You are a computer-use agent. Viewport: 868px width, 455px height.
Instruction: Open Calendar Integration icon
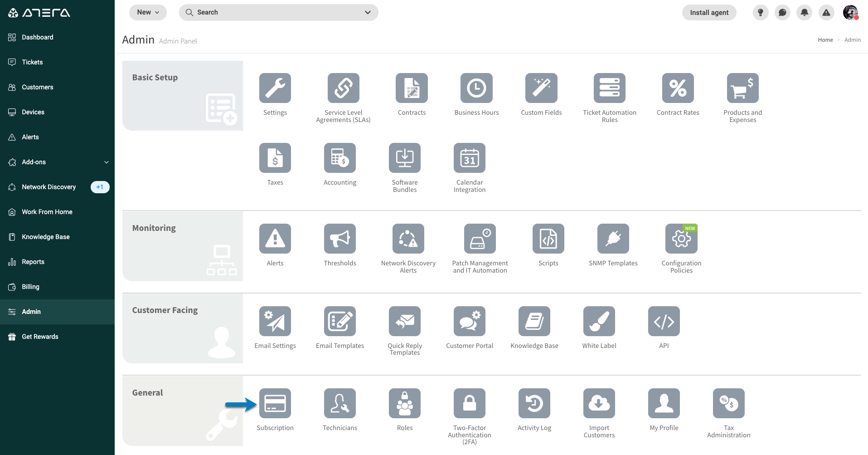[470, 158]
